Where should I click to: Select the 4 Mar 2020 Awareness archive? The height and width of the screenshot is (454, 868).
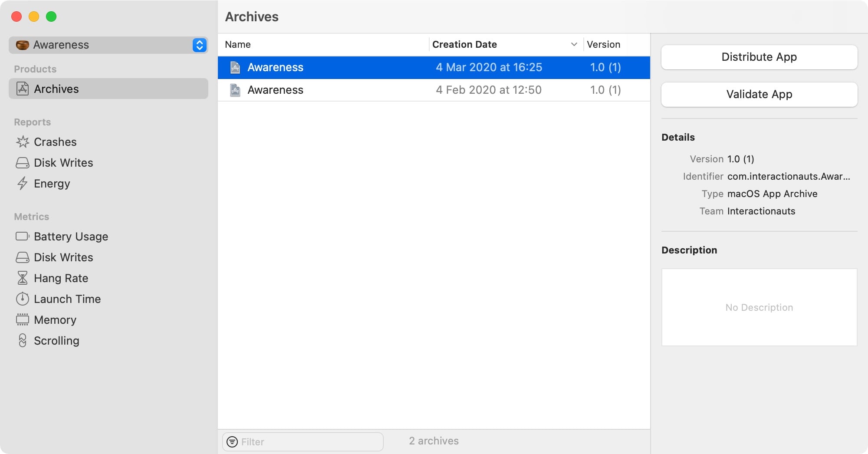pyautogui.click(x=434, y=67)
